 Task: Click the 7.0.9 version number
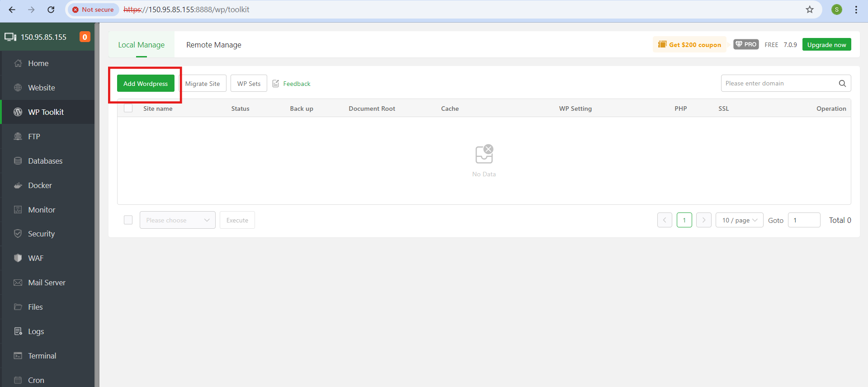[x=790, y=45]
